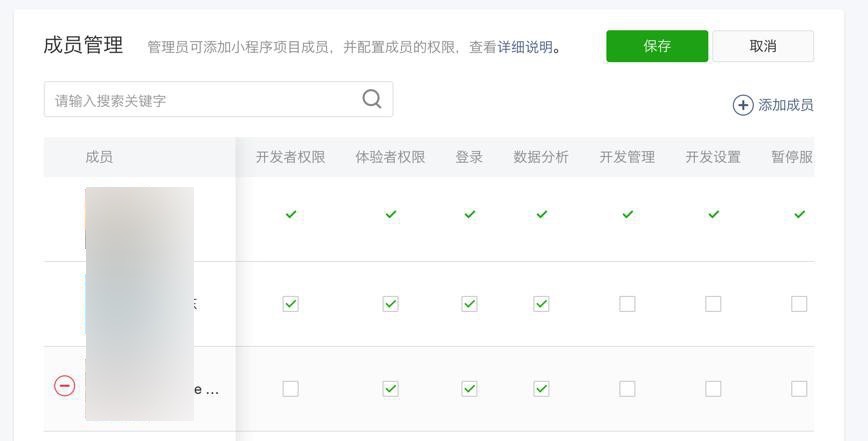Click the search keyword input field
The image size is (868, 441).
tap(200, 100)
